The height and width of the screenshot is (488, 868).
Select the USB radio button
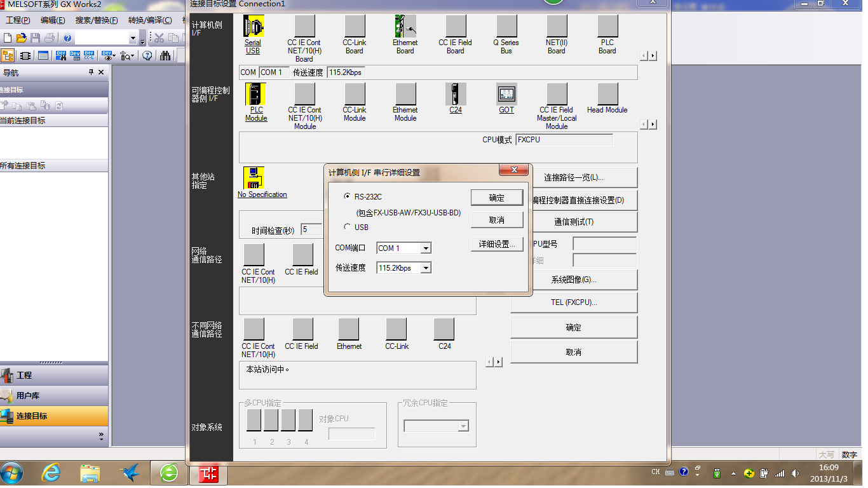tap(347, 227)
